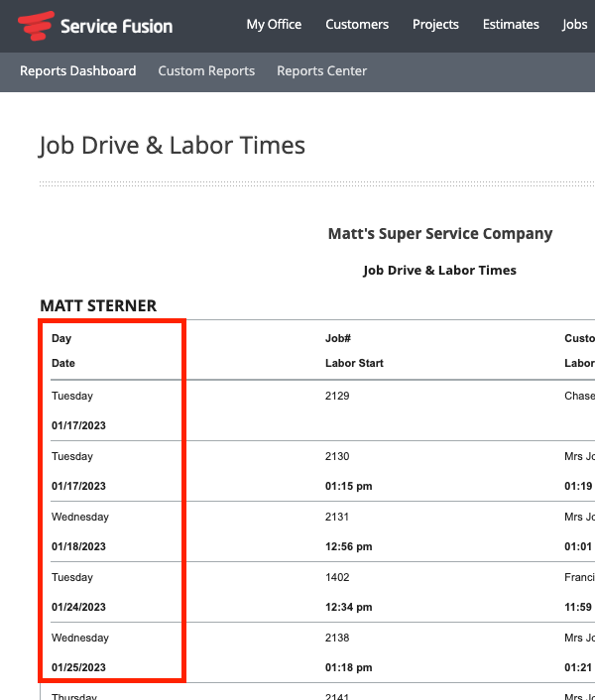Screen dimensions: 595x700
Task: Click the Date column header
Action: click(x=62, y=363)
